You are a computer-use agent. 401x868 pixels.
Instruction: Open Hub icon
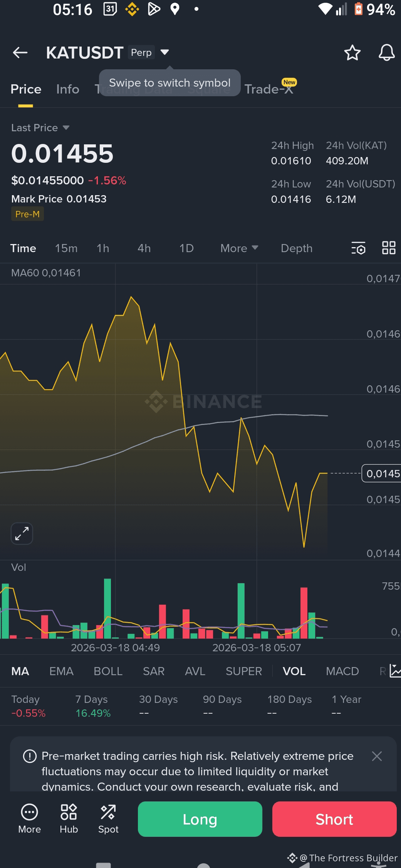69,819
